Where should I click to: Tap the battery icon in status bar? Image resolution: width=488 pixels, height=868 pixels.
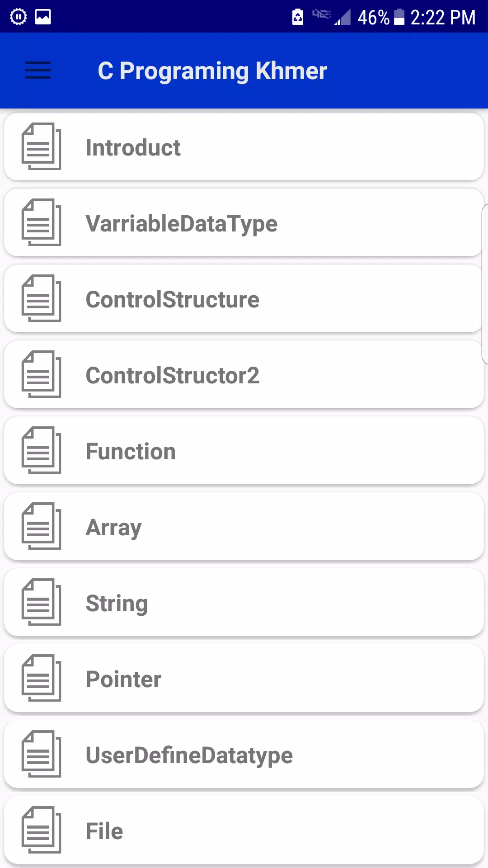[399, 17]
